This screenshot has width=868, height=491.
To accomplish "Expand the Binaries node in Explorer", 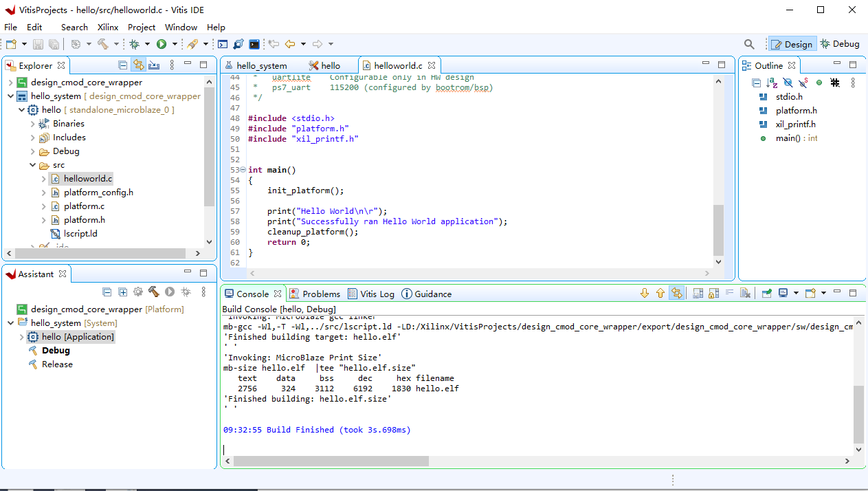I will click(x=32, y=124).
